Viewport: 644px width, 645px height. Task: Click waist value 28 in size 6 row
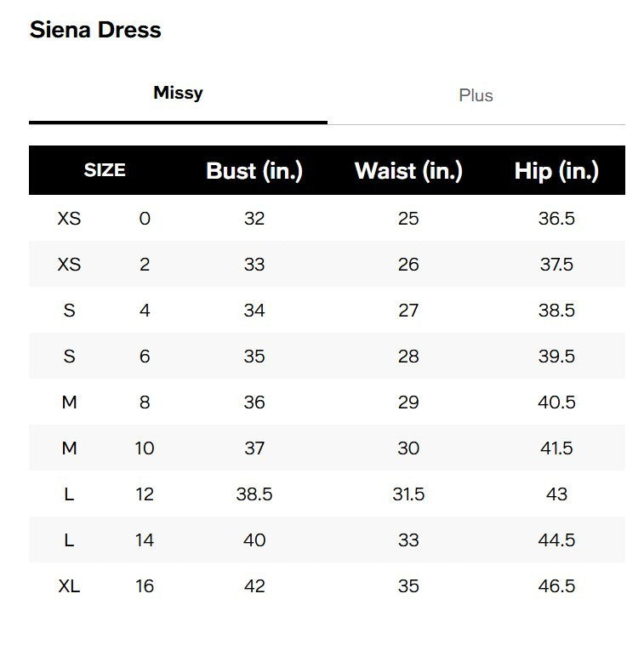408,357
